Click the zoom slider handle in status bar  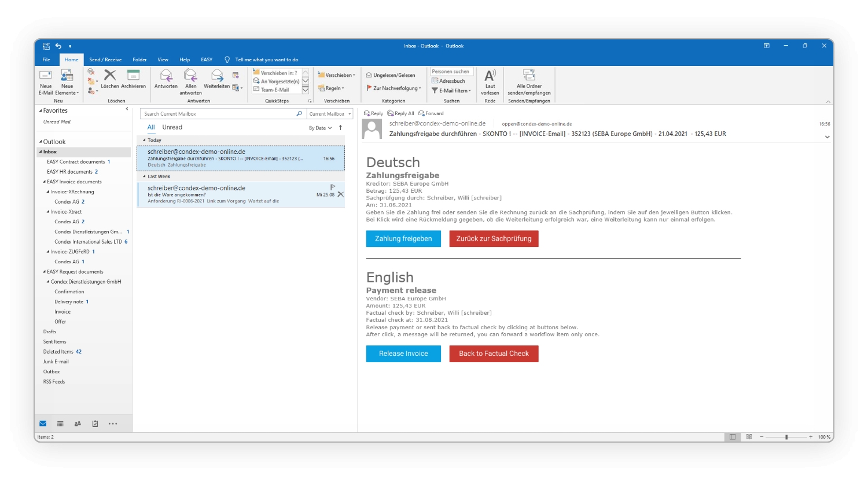coord(786,437)
